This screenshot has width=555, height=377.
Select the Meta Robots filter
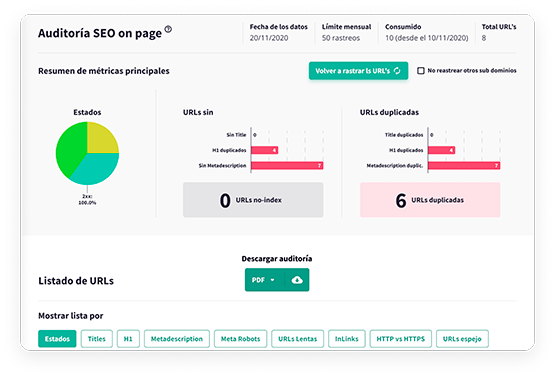[240, 339]
